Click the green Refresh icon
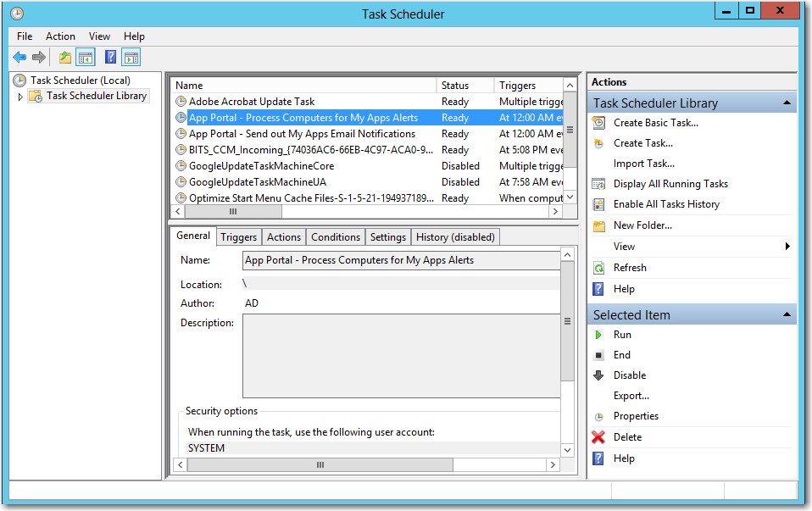 point(598,268)
